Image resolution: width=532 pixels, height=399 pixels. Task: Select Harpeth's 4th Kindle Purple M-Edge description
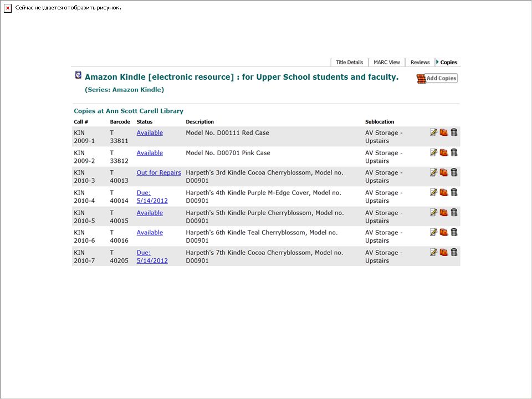(x=263, y=196)
